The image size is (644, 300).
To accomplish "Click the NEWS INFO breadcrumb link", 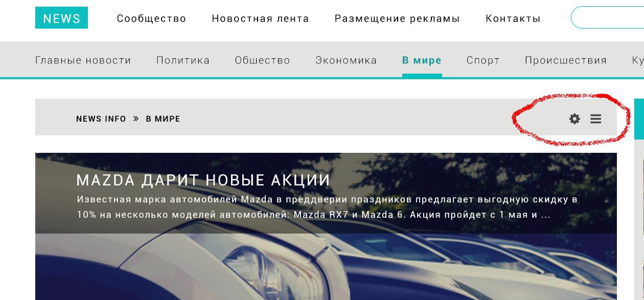I will 101,119.
